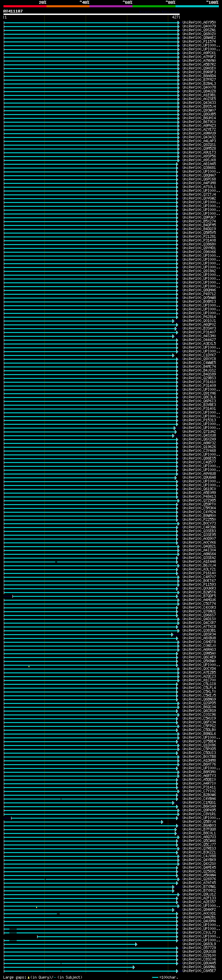Click label UniRef100_P21281
Screen dimensions: 222x980
(x=199, y=236)
